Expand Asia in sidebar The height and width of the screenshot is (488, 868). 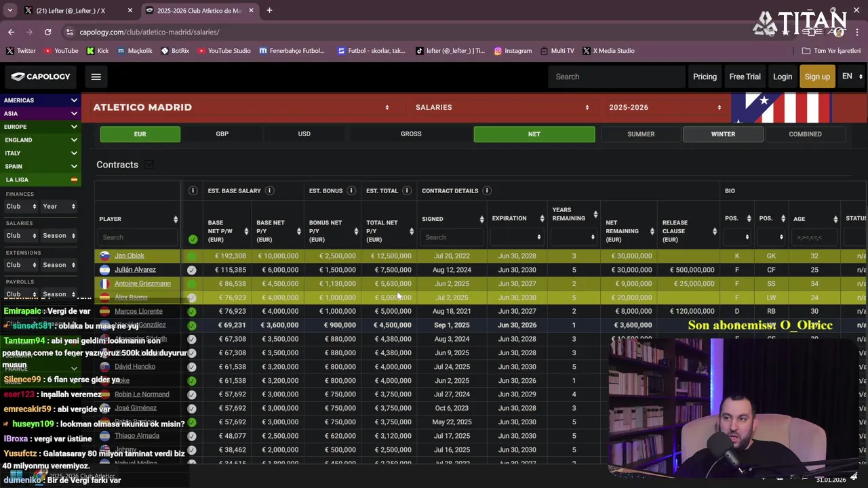click(x=40, y=114)
